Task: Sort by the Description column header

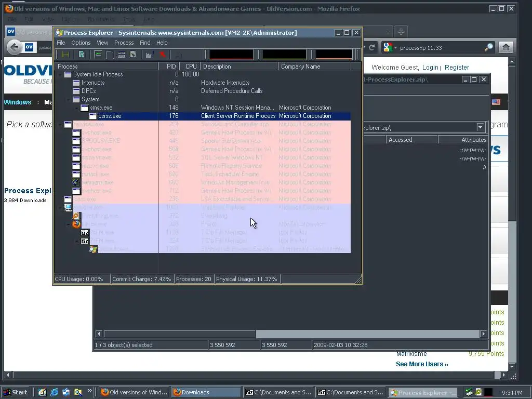Action: (239, 66)
